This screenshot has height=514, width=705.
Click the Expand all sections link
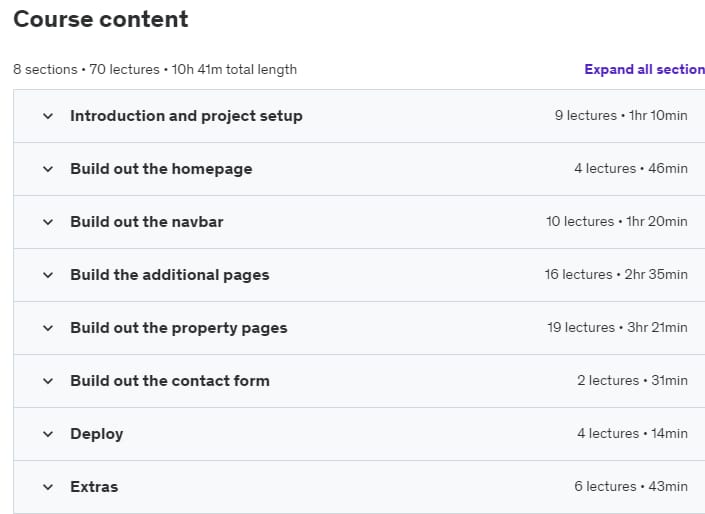click(644, 69)
